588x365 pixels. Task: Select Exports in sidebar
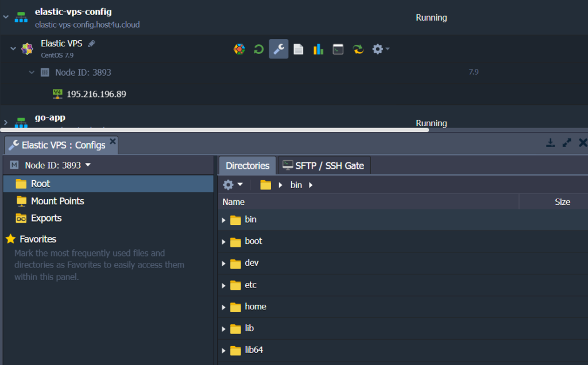[x=109, y=218]
